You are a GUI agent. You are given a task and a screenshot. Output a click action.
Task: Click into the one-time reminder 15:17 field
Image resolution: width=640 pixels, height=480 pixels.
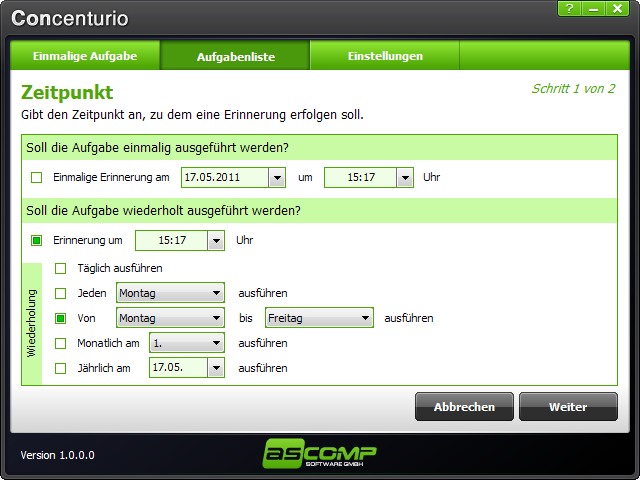(361, 178)
